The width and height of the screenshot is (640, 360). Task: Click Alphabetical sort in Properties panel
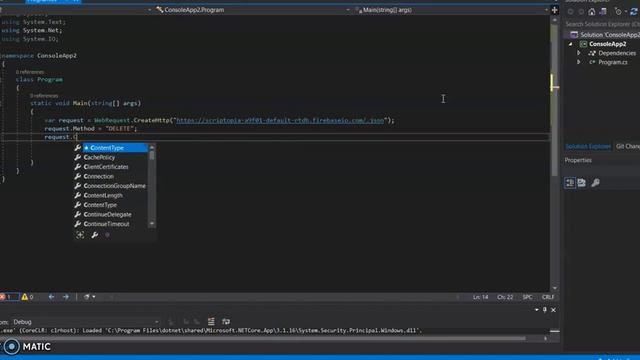click(x=582, y=183)
